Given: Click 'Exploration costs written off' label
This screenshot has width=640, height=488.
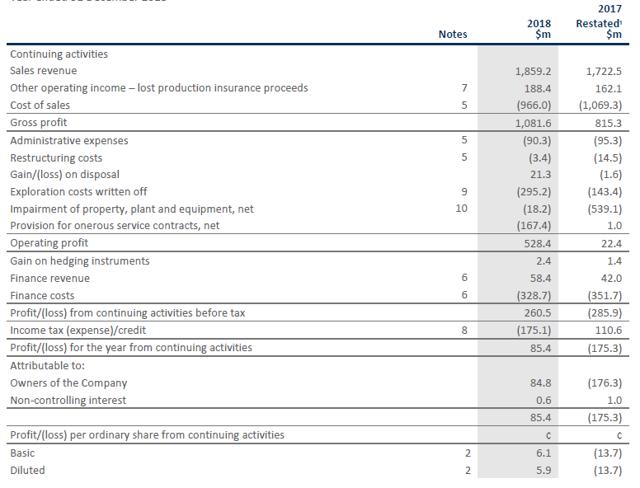Looking at the screenshot, I should pyautogui.click(x=78, y=192).
